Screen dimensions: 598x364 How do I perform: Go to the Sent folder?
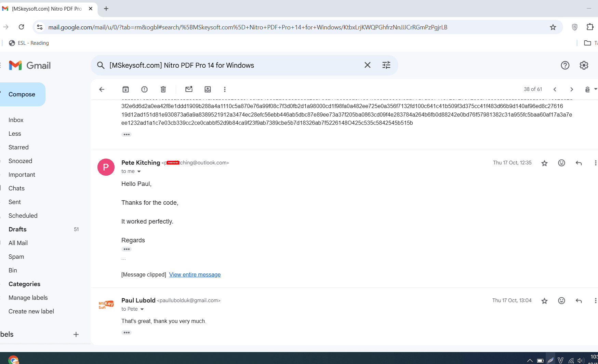pyautogui.click(x=15, y=202)
